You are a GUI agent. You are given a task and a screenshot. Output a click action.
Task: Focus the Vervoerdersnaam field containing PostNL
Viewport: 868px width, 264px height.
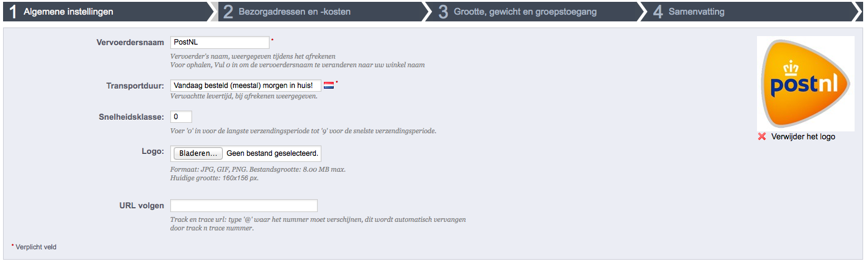click(220, 42)
